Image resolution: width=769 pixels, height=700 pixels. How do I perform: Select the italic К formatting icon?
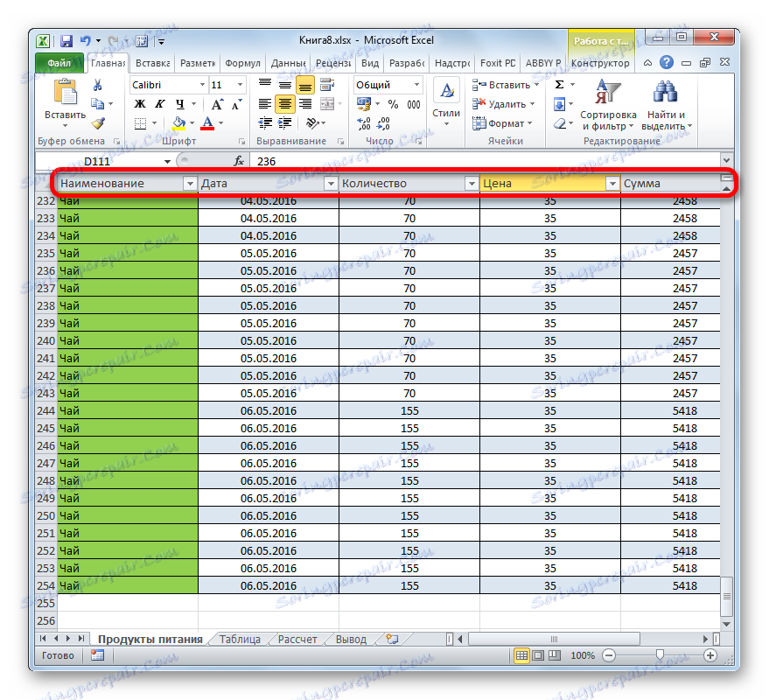[x=158, y=103]
